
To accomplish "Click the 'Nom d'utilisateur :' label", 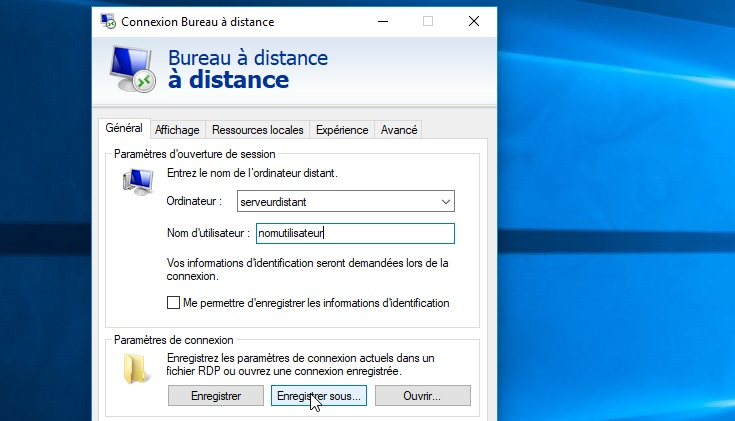I will click(208, 233).
